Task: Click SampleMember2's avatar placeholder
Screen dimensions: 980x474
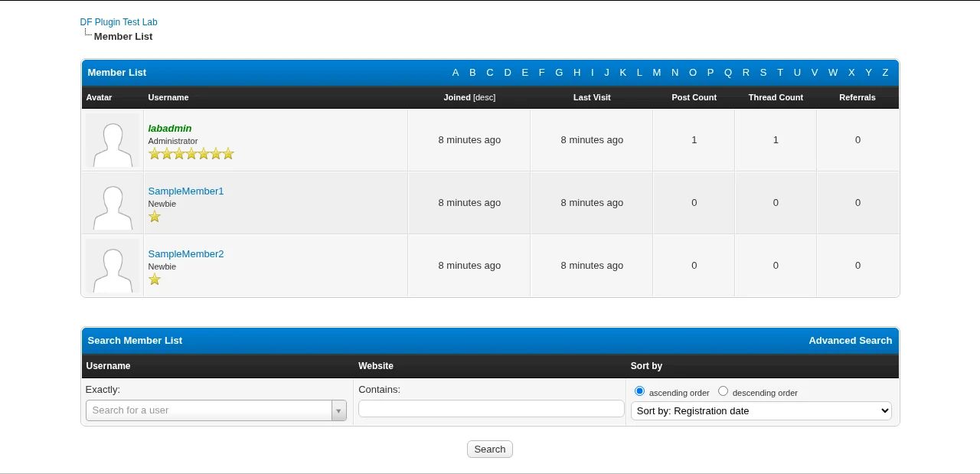Action: coord(113,266)
